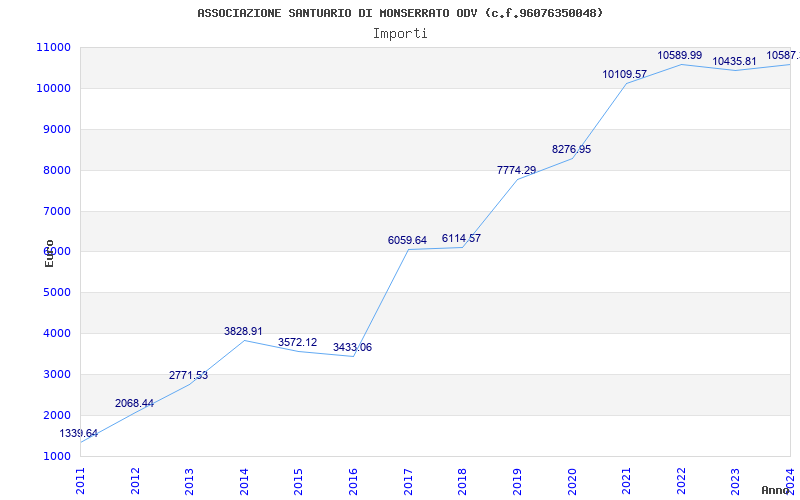Click the 2017 year label
This screenshot has height=500, width=800.
408,481
